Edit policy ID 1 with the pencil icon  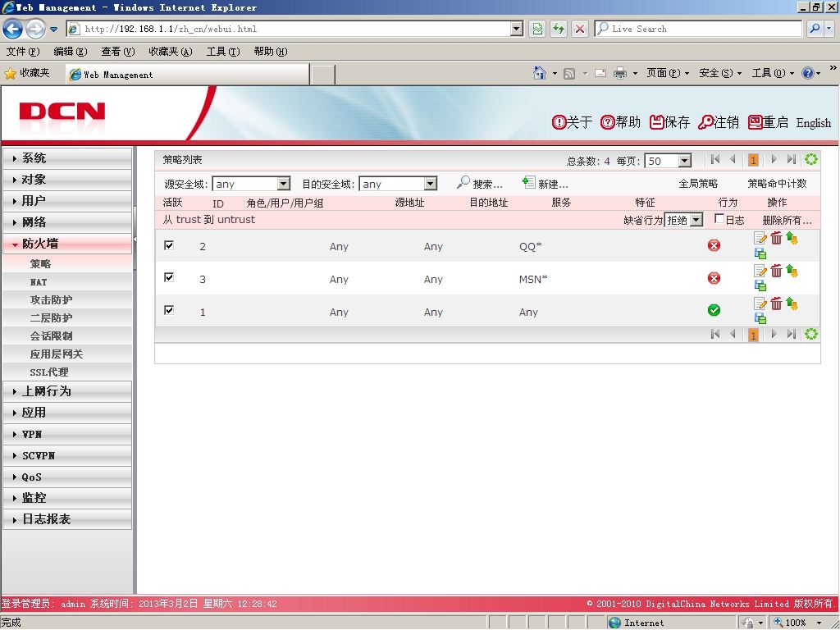point(760,304)
